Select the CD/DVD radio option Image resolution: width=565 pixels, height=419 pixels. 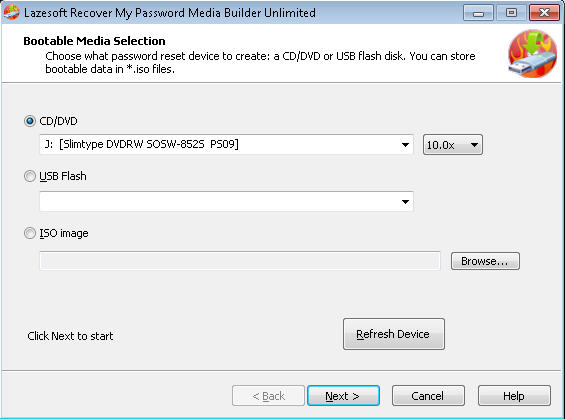coord(30,121)
